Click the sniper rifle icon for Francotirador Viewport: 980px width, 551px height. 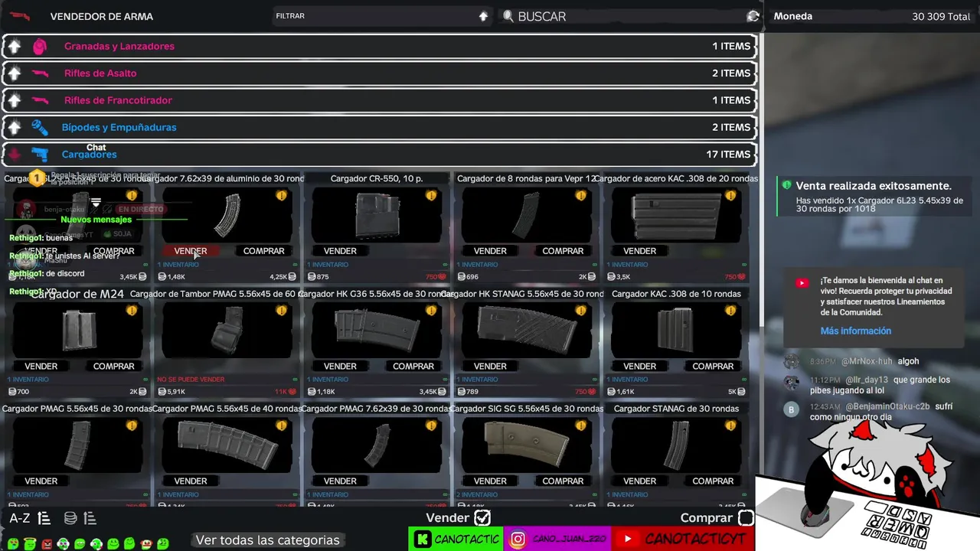click(40, 100)
